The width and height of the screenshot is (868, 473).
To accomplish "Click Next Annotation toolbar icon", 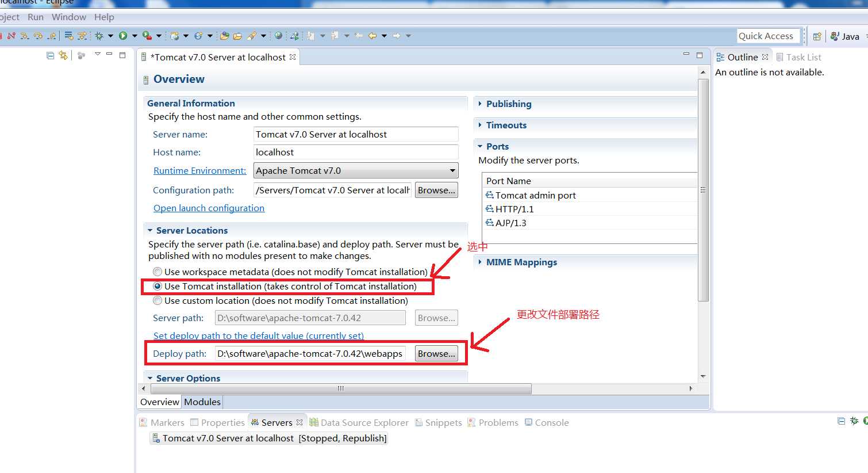I will pos(310,36).
